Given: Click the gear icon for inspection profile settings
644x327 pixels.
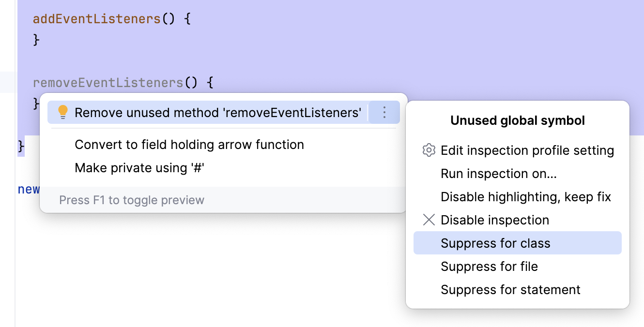Looking at the screenshot, I should coord(429,150).
